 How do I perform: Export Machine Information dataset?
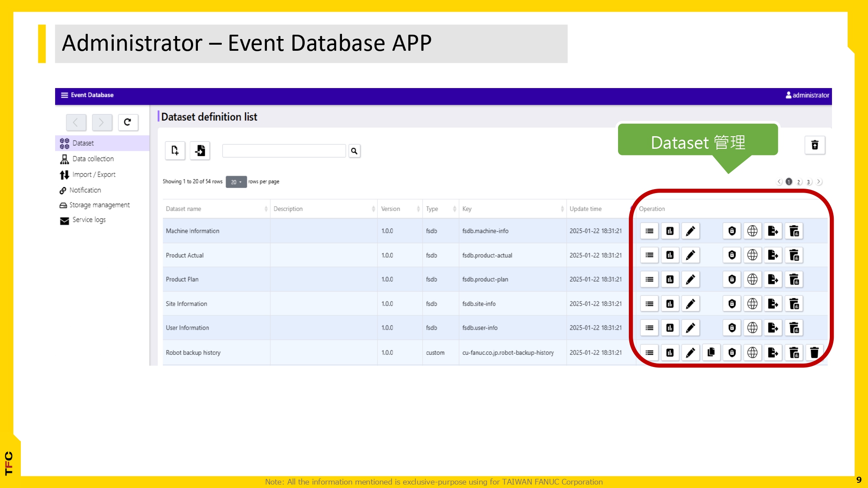point(773,231)
